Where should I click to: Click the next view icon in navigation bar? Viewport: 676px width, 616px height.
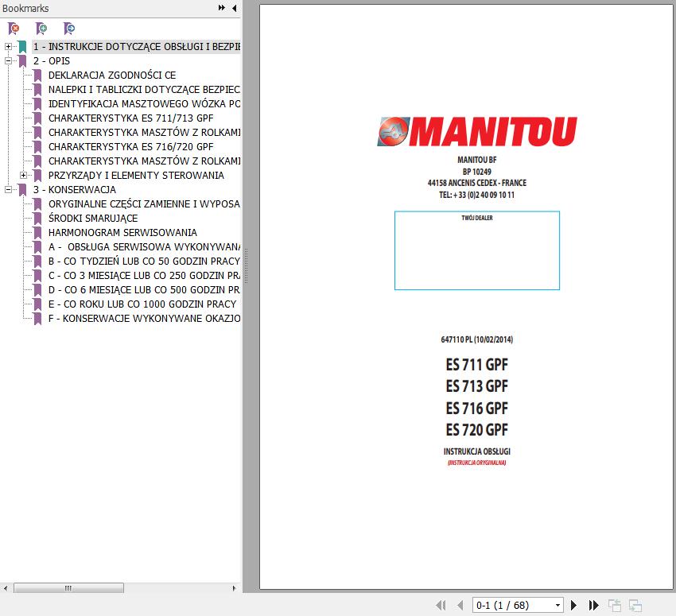pos(635,605)
